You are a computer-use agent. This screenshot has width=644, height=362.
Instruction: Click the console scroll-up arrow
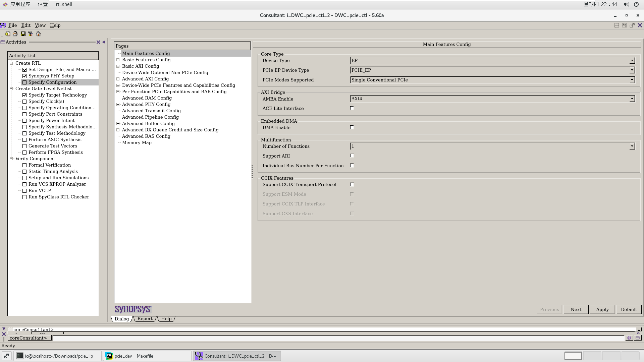(639, 329)
